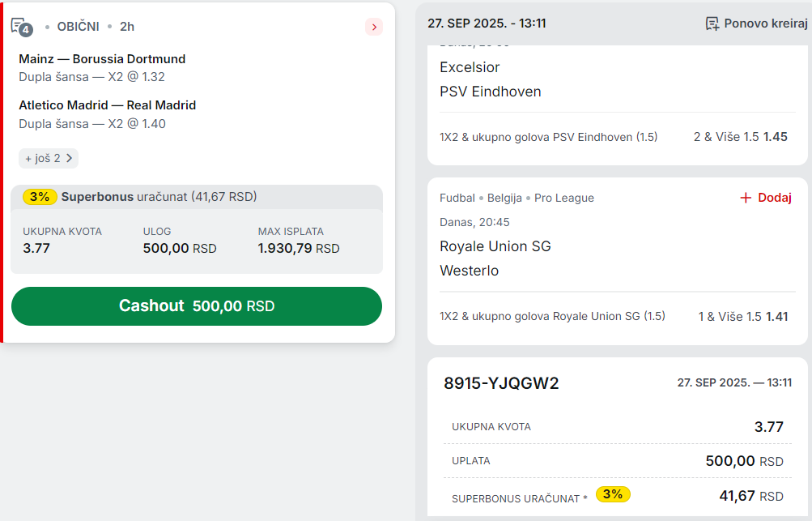Image resolution: width=812 pixels, height=521 pixels.
Task: Select the Mainz — Borussia Dortmund match
Action: coord(102,59)
